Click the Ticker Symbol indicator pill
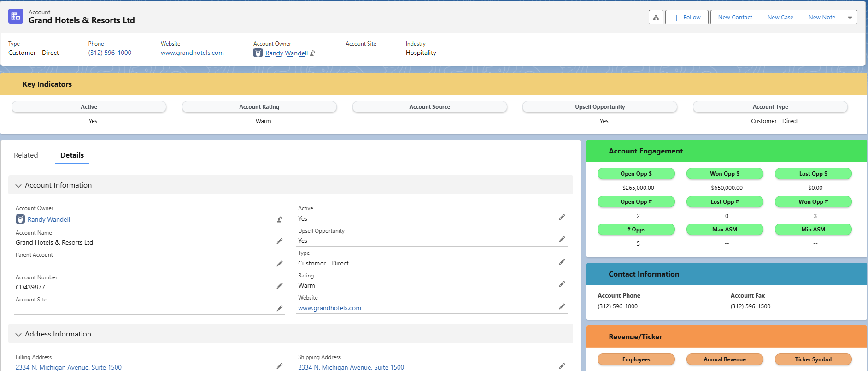The image size is (868, 371). (813, 359)
